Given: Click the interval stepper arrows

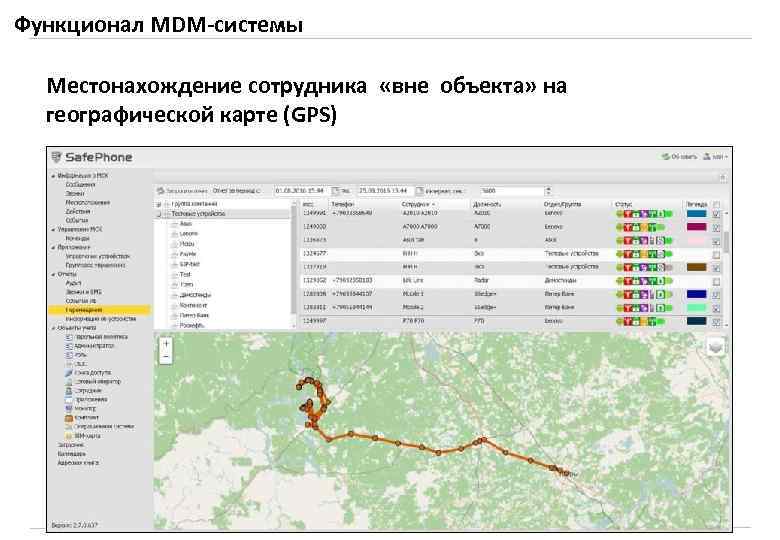Looking at the screenshot, I should click(x=548, y=190).
